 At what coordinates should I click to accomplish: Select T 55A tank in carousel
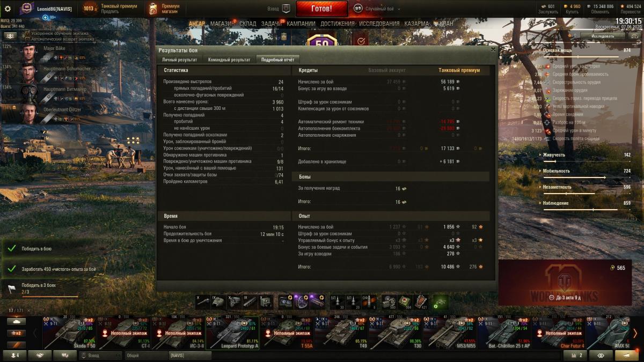pyautogui.click(x=287, y=333)
